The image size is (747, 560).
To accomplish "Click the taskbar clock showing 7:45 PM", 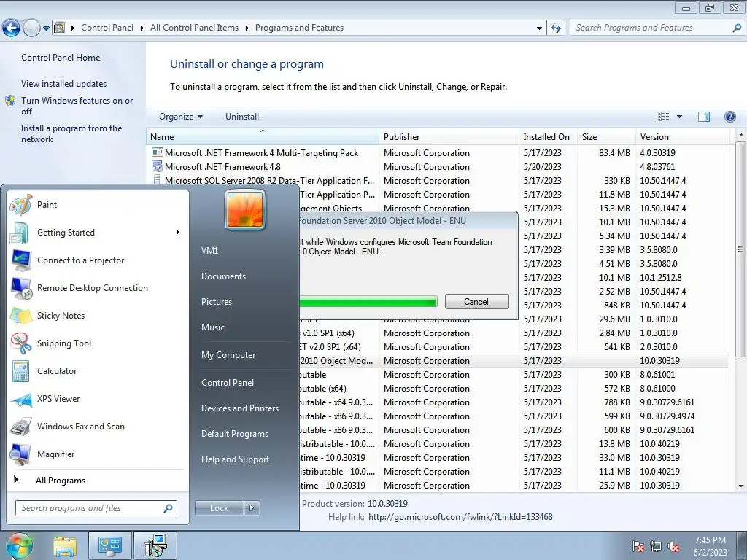I will click(x=710, y=546).
